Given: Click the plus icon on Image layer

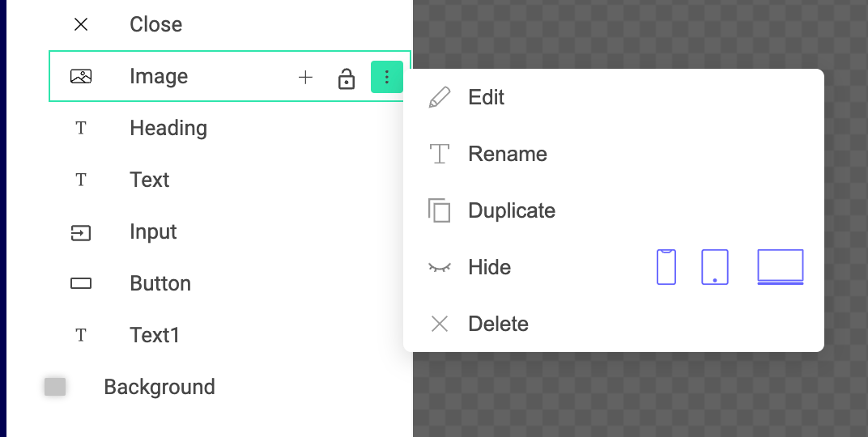Looking at the screenshot, I should tap(305, 78).
